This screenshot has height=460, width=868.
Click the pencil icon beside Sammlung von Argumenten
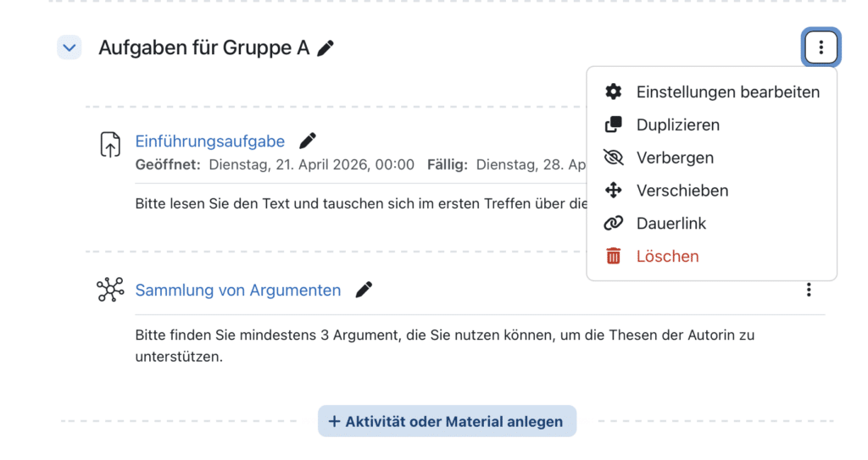click(364, 290)
